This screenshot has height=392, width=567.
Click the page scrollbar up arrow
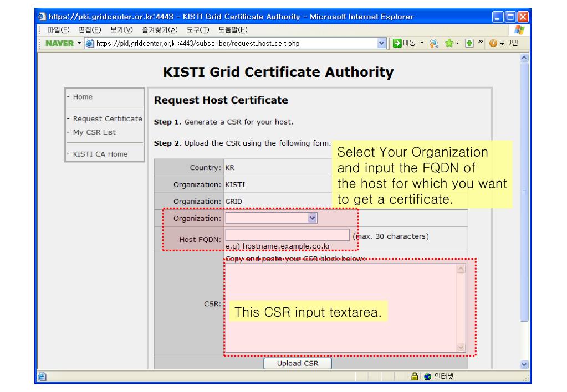(524, 58)
